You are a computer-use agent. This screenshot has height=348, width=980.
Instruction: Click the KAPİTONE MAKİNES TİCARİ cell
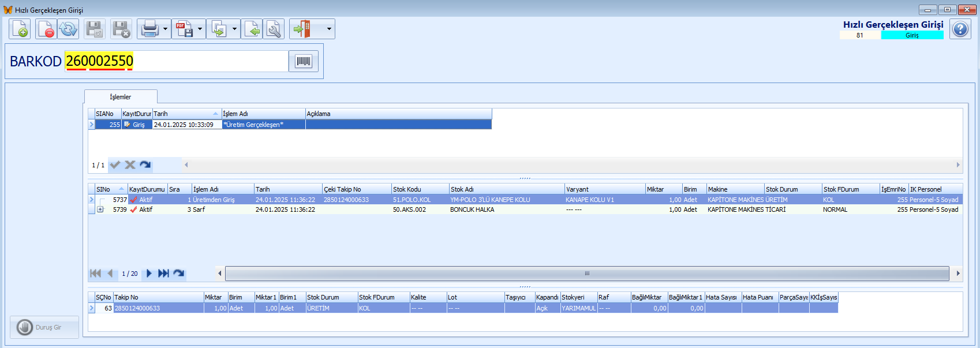pyautogui.click(x=746, y=209)
